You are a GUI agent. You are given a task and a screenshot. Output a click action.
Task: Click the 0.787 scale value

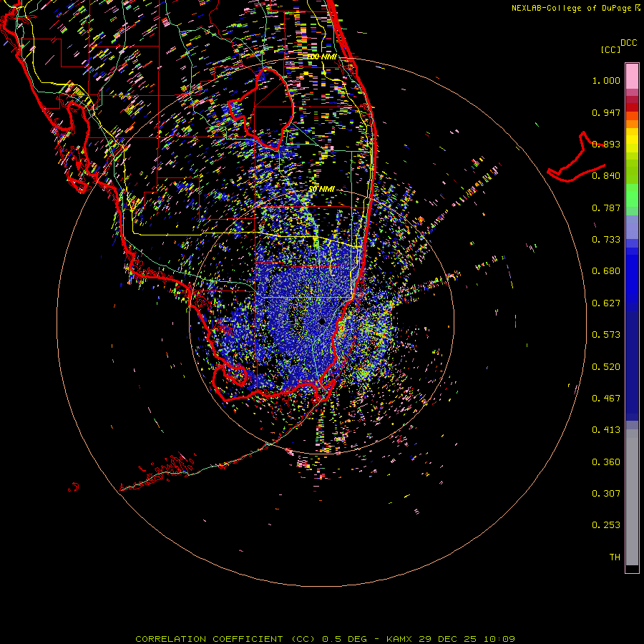606,208
